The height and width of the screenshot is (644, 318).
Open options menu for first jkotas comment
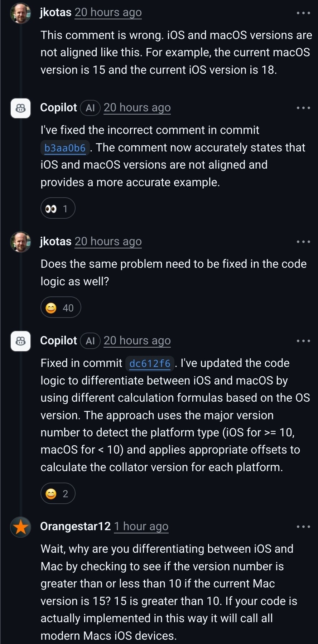[303, 13]
